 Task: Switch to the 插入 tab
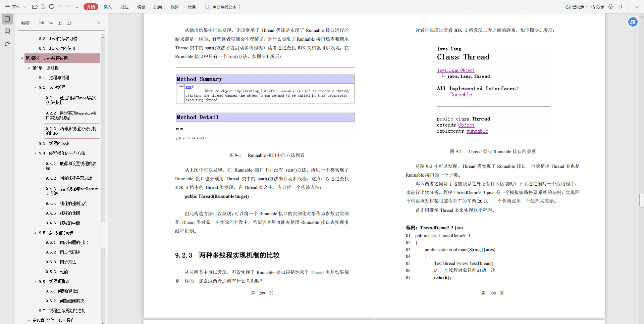pyautogui.click(x=107, y=7)
